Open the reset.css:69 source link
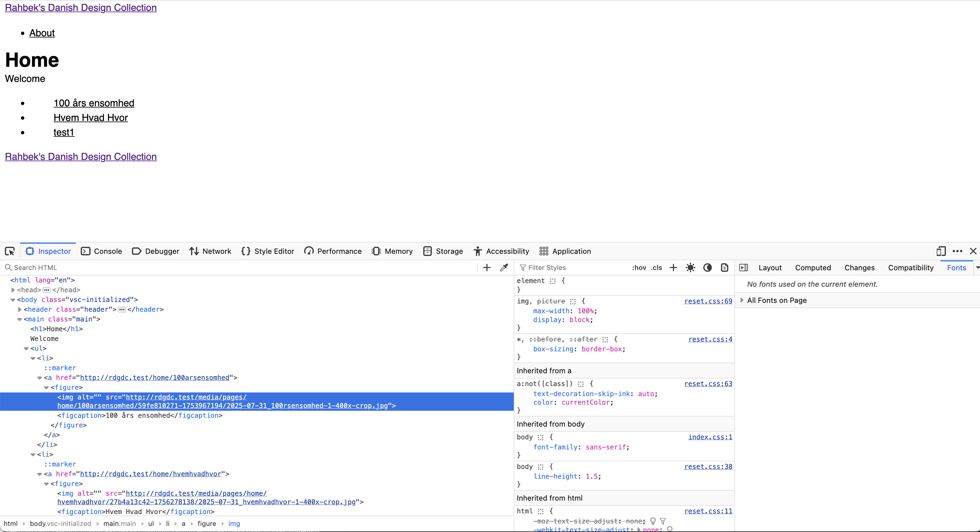This screenshot has width=980, height=532. point(708,301)
